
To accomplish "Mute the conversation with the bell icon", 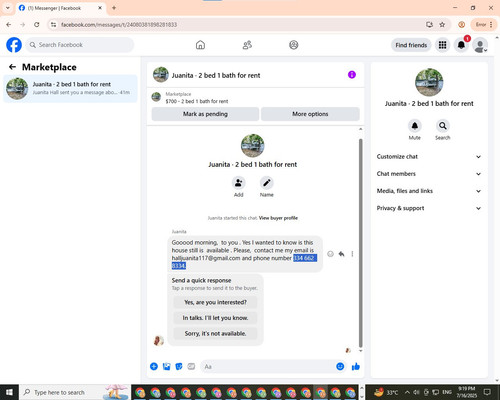I will coord(415,126).
